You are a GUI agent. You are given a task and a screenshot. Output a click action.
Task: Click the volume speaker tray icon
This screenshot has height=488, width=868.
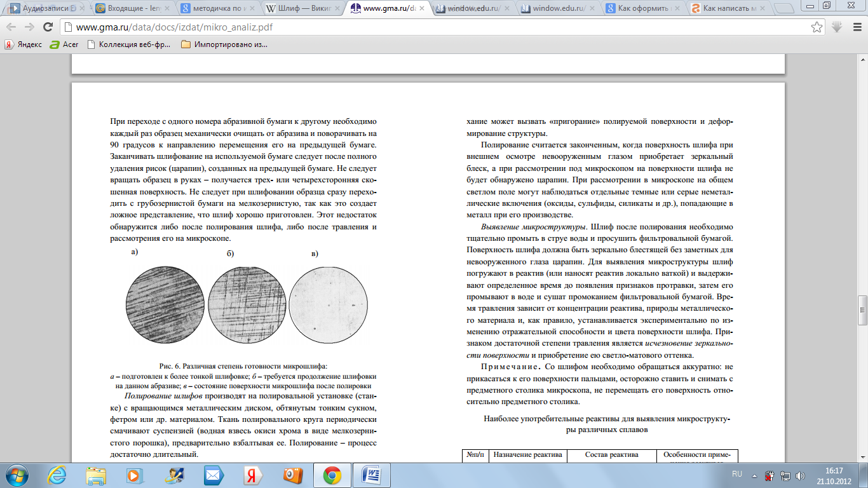pyautogui.click(x=799, y=475)
